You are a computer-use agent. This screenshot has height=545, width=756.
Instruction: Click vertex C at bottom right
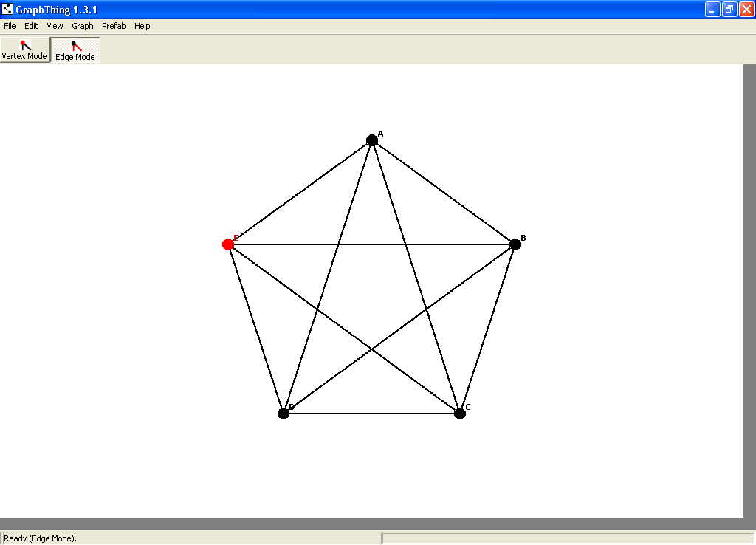tap(460, 414)
